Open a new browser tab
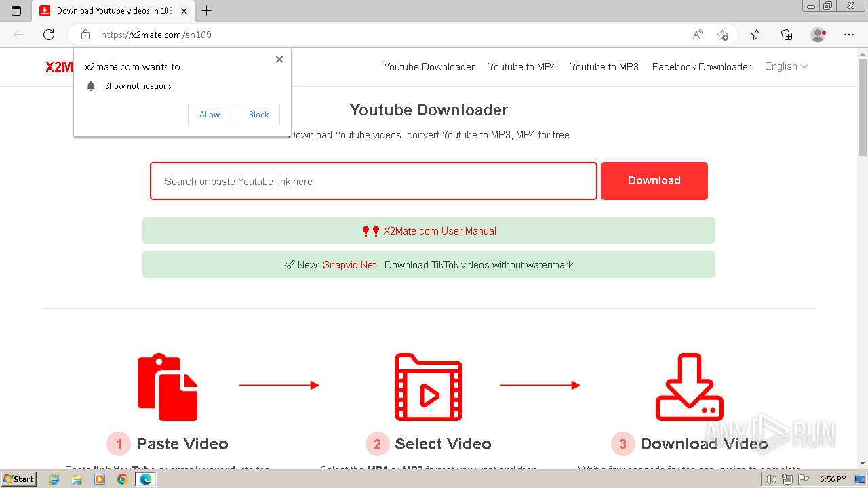 [x=207, y=10]
